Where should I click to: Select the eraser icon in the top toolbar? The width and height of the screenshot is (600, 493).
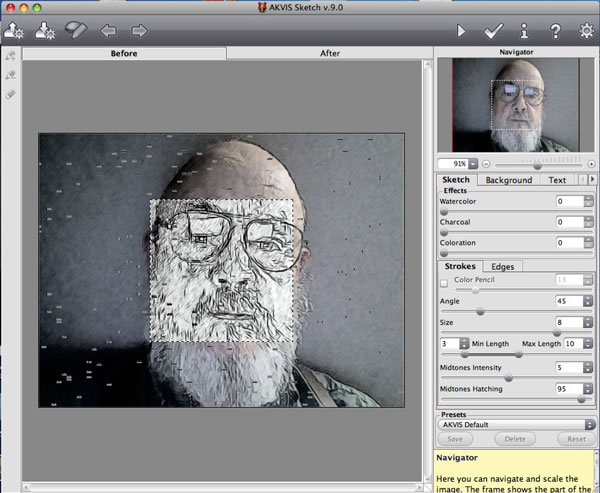(76, 30)
